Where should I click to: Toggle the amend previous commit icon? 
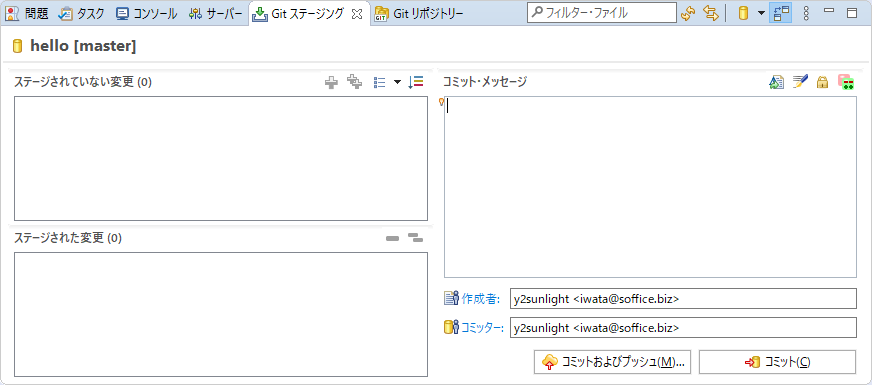point(776,82)
